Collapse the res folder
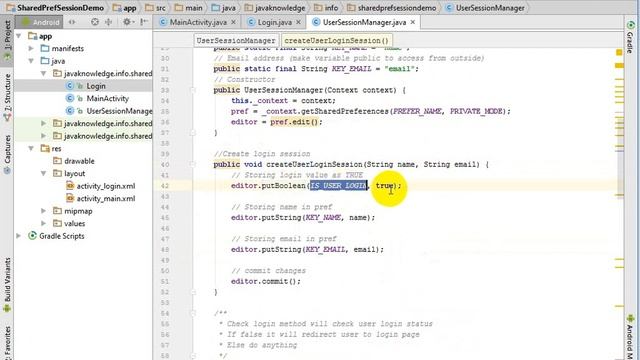The width and height of the screenshot is (640, 360). click(x=31, y=149)
